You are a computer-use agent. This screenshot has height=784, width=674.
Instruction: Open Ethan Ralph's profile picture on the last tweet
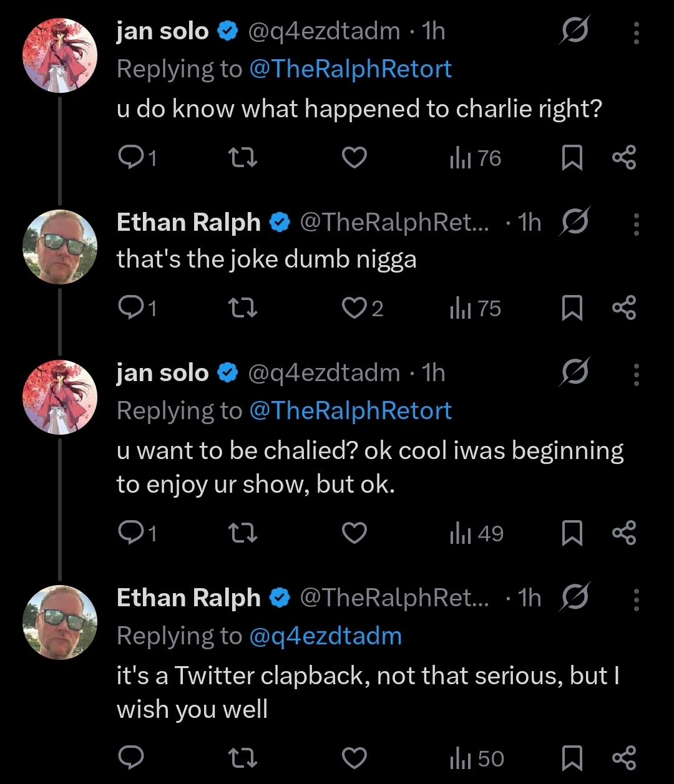click(60, 622)
